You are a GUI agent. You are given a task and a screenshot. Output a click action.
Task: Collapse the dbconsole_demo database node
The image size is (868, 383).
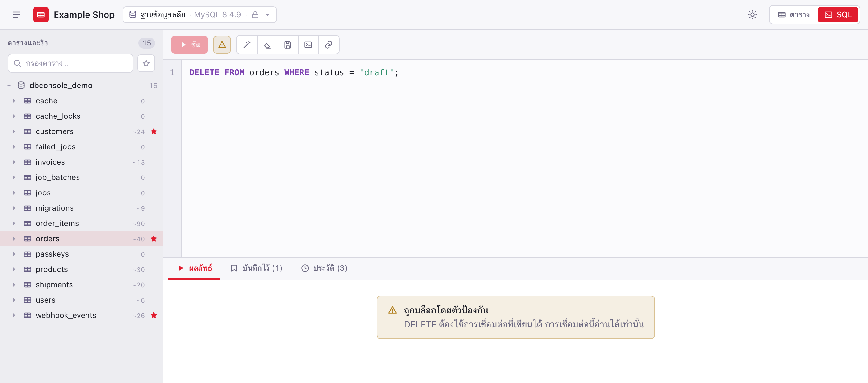pos(9,86)
